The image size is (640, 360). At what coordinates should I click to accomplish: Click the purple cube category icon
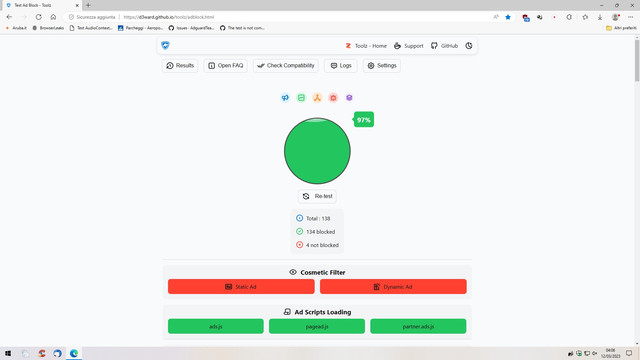349,98
